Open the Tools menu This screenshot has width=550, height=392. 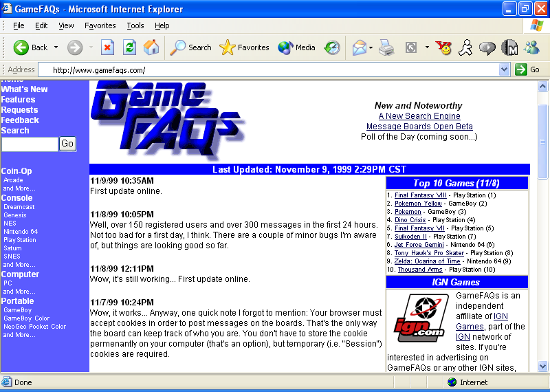tap(135, 25)
